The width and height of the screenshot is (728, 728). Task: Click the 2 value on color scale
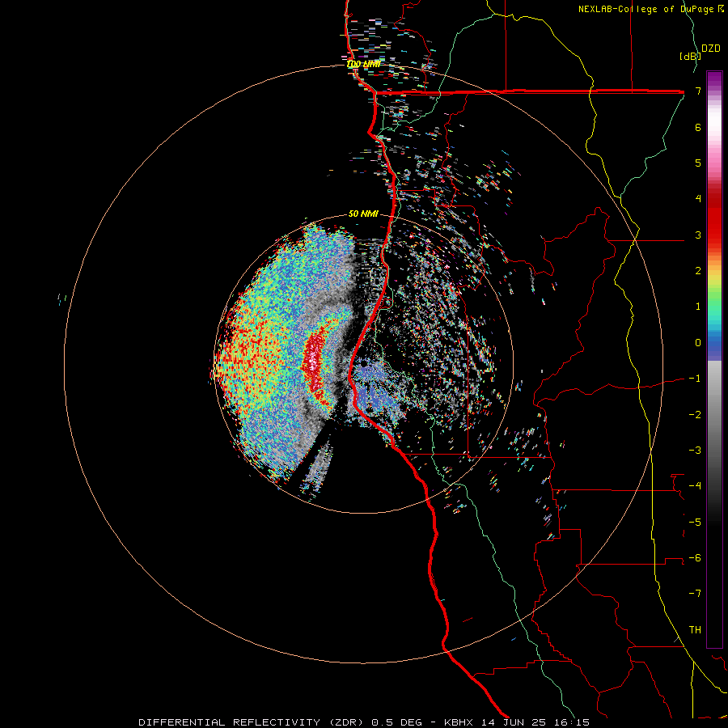[698, 271]
